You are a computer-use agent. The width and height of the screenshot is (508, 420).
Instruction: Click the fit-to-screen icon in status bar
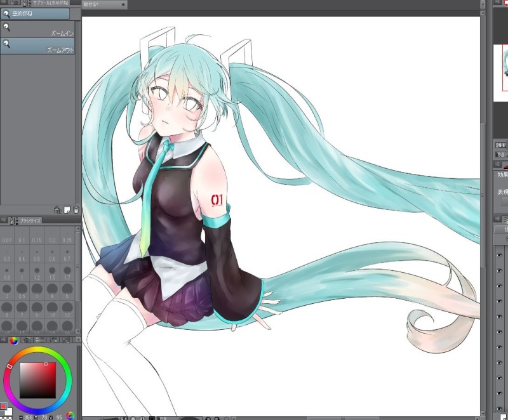point(152,418)
